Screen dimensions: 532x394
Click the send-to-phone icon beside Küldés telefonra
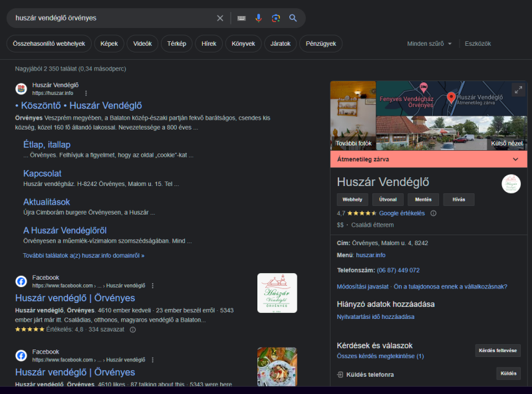[x=340, y=375]
